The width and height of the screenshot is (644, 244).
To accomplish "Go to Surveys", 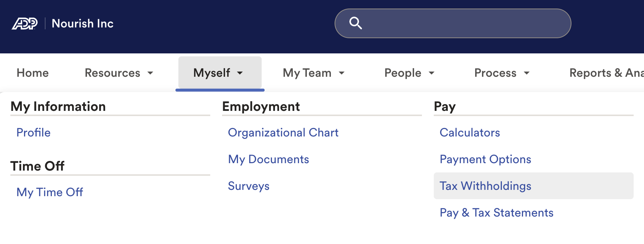I will (249, 186).
